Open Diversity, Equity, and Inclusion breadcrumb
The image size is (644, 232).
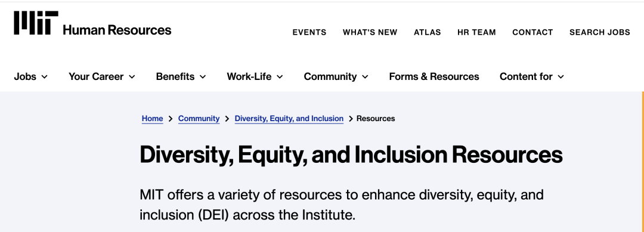pos(289,119)
